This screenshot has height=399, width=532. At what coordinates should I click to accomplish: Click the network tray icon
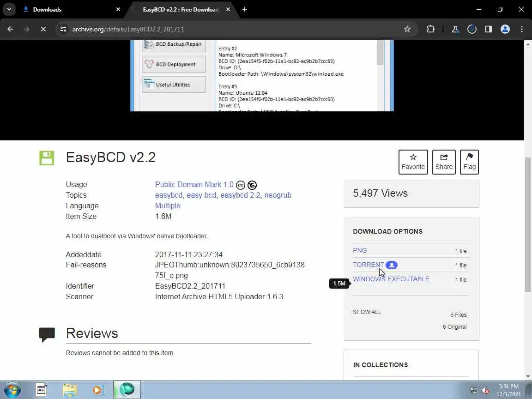pyautogui.click(x=474, y=391)
